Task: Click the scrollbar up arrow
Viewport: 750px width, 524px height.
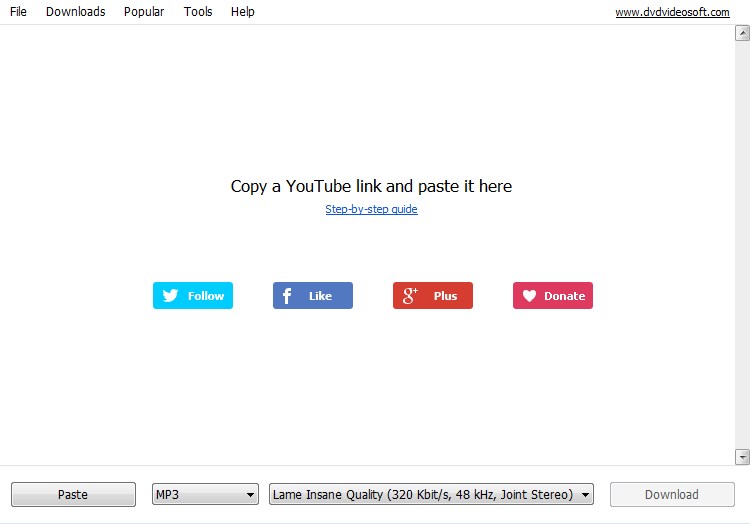Action: coord(742,33)
